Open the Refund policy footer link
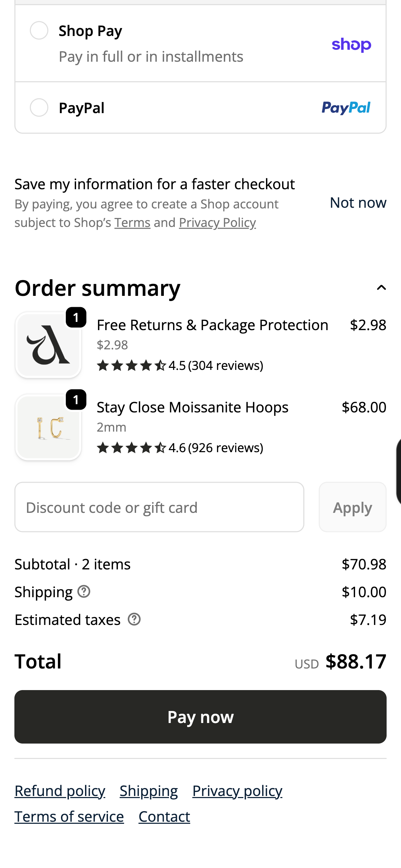This screenshot has height=868, width=401. (60, 791)
